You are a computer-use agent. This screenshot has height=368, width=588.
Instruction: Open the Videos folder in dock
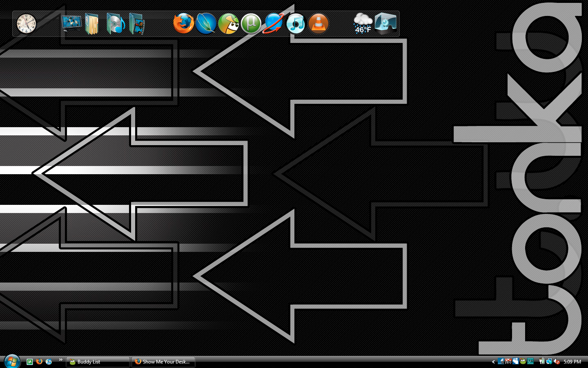(137, 24)
